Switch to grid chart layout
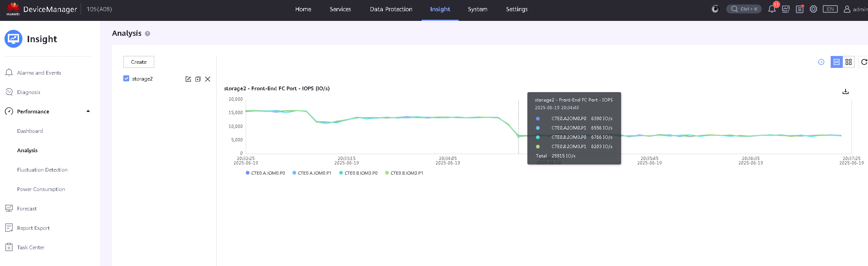This screenshot has height=266, width=868. [x=849, y=62]
